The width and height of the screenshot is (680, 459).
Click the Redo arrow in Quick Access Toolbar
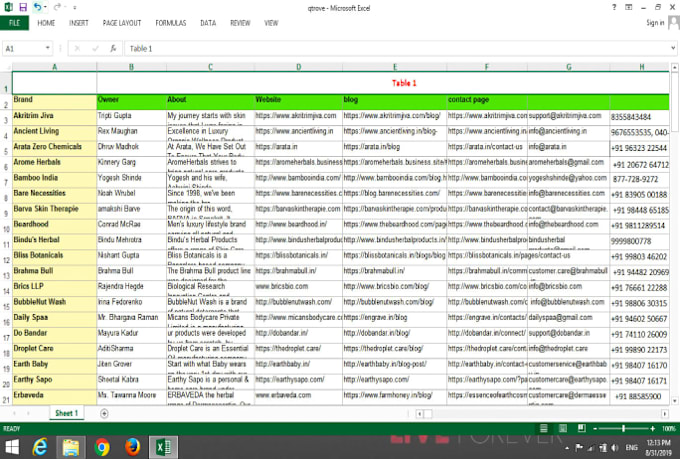57,7
